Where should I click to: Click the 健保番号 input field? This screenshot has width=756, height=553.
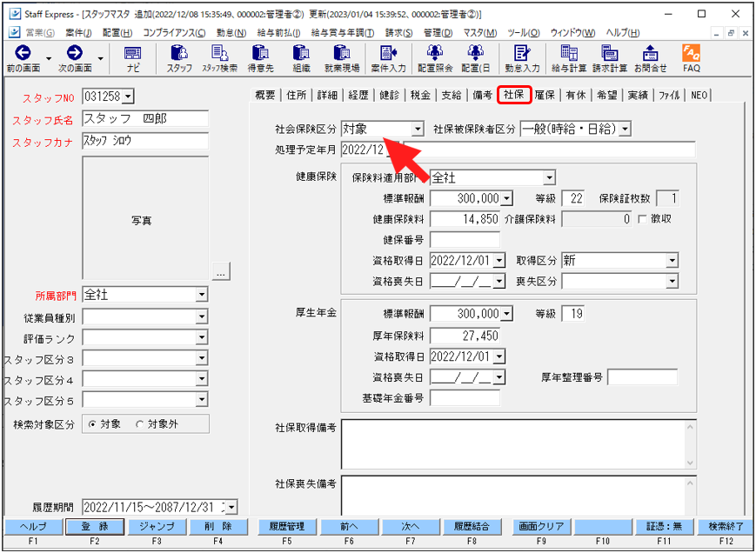pyautogui.click(x=465, y=239)
